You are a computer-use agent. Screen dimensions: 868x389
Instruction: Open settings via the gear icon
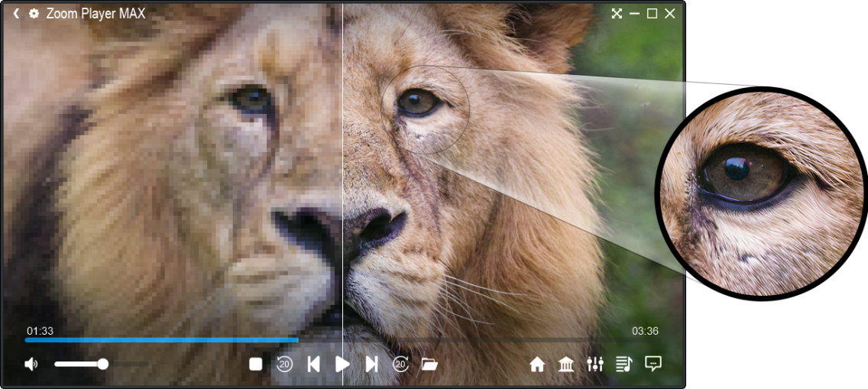point(34,14)
